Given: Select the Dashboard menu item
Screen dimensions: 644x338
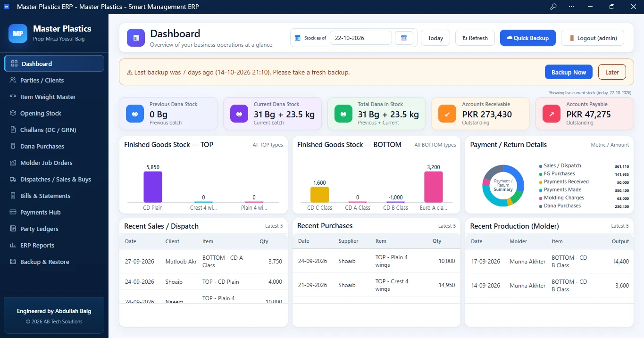Looking at the screenshot, I should [x=54, y=64].
